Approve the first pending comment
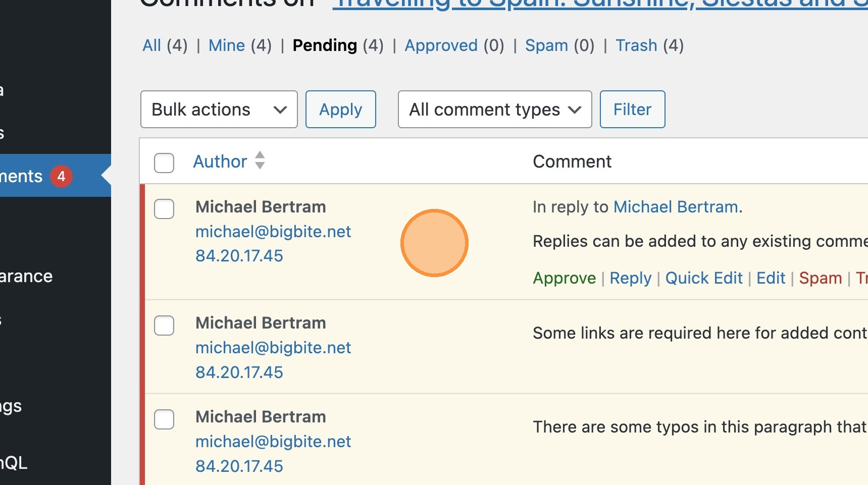This screenshot has width=868, height=485. click(564, 278)
